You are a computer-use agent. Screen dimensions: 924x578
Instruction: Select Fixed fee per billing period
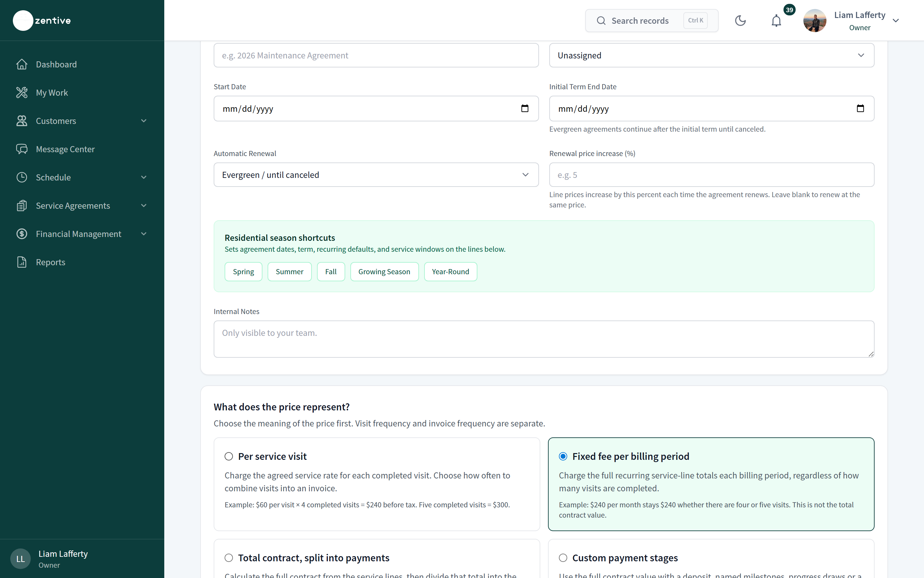coord(563,456)
